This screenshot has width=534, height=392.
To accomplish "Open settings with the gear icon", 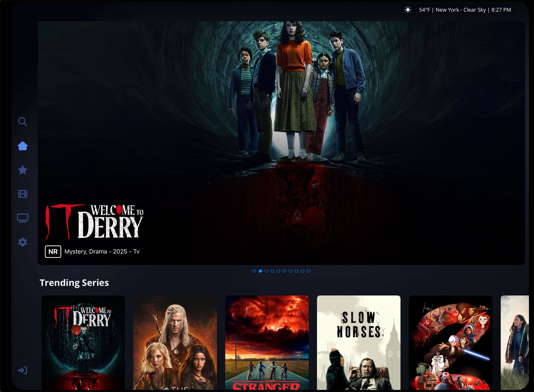I will point(23,242).
